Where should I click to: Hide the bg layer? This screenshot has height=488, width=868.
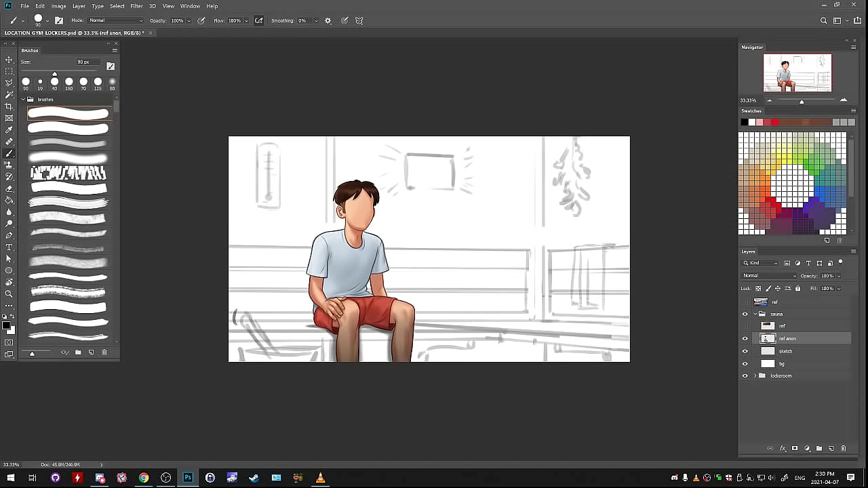coord(745,364)
